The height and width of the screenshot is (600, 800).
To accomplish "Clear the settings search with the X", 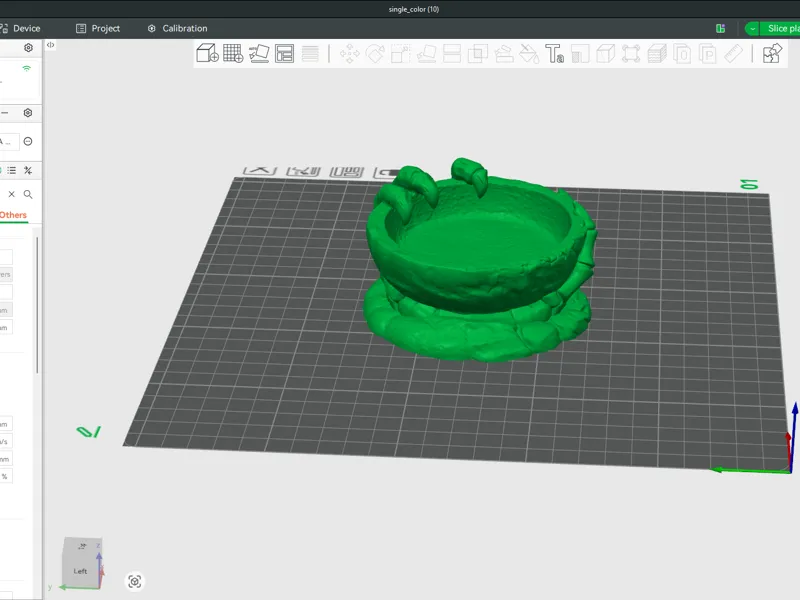I will coord(12,194).
